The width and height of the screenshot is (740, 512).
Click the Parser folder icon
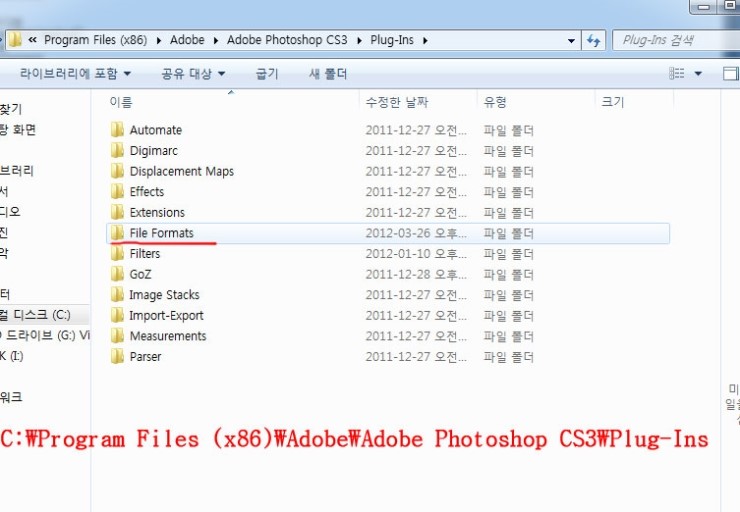(x=117, y=357)
